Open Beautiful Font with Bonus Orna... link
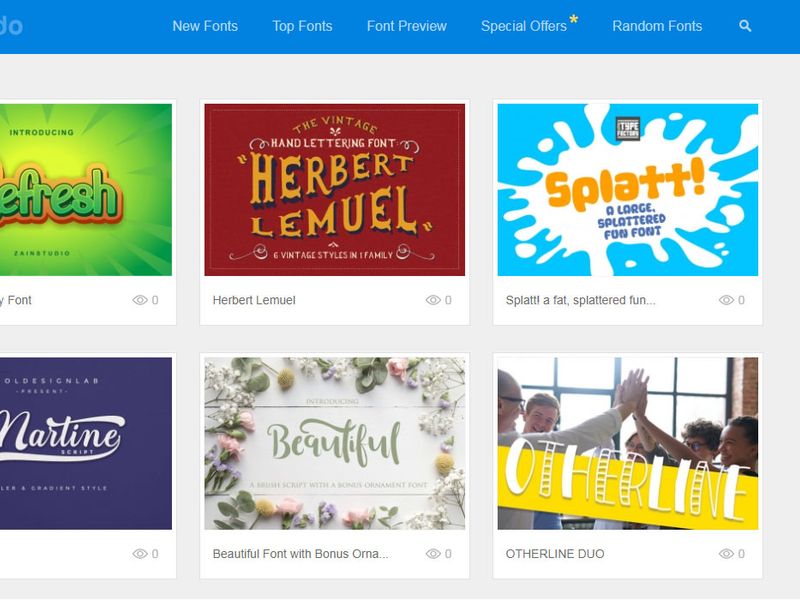Screen dimensions: 800x600 (301, 554)
